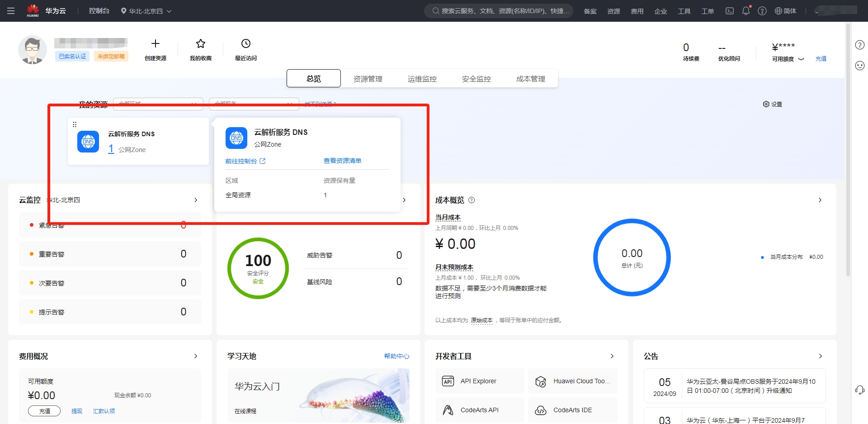The image size is (868, 424).
Task: Click the user avatar picture
Action: click(x=32, y=50)
